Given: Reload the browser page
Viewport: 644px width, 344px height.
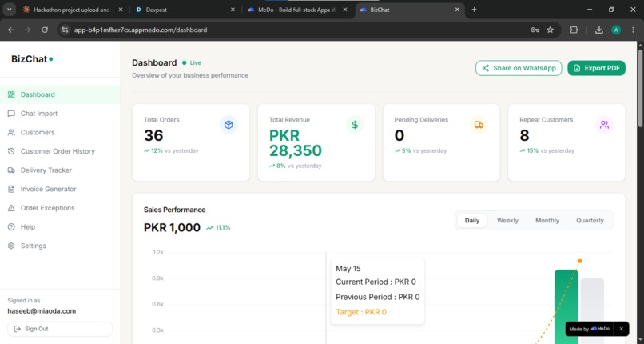Looking at the screenshot, I should [45, 30].
